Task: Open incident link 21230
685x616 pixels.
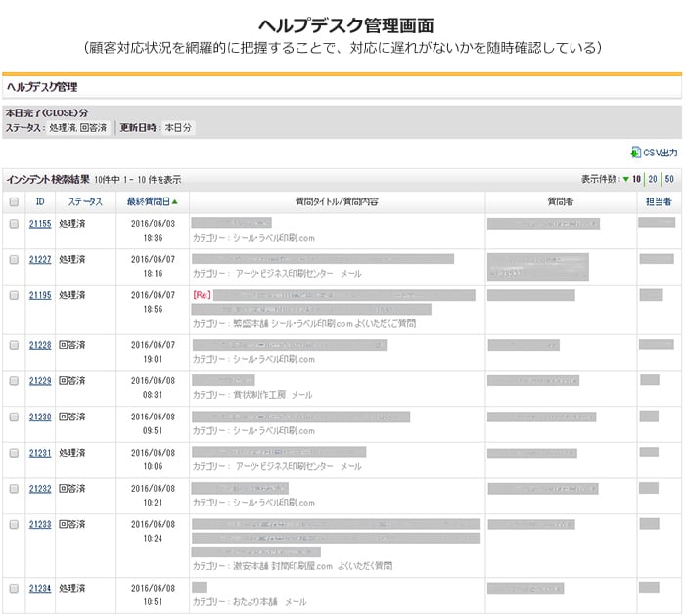Action: pyautogui.click(x=40, y=417)
